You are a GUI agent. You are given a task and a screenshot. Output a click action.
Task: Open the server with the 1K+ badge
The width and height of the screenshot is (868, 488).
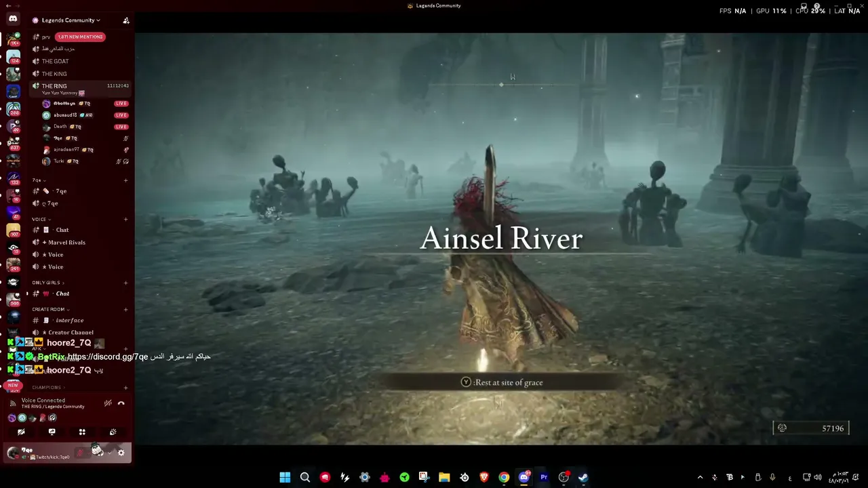click(x=13, y=38)
